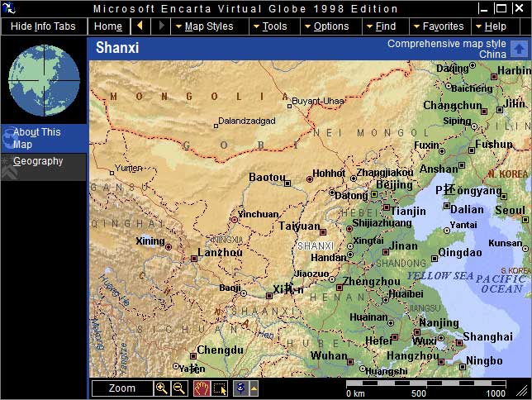Click the Baotou city marker
532x400 pixels.
point(287,183)
